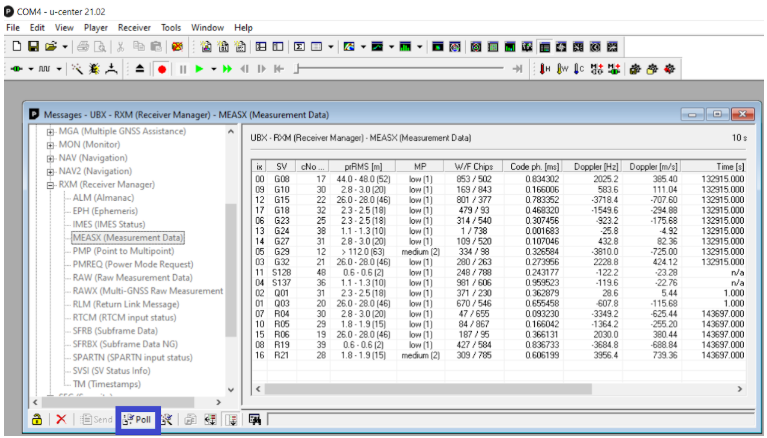Click the cNo column header
The height and width of the screenshot is (438, 767).
(313, 166)
